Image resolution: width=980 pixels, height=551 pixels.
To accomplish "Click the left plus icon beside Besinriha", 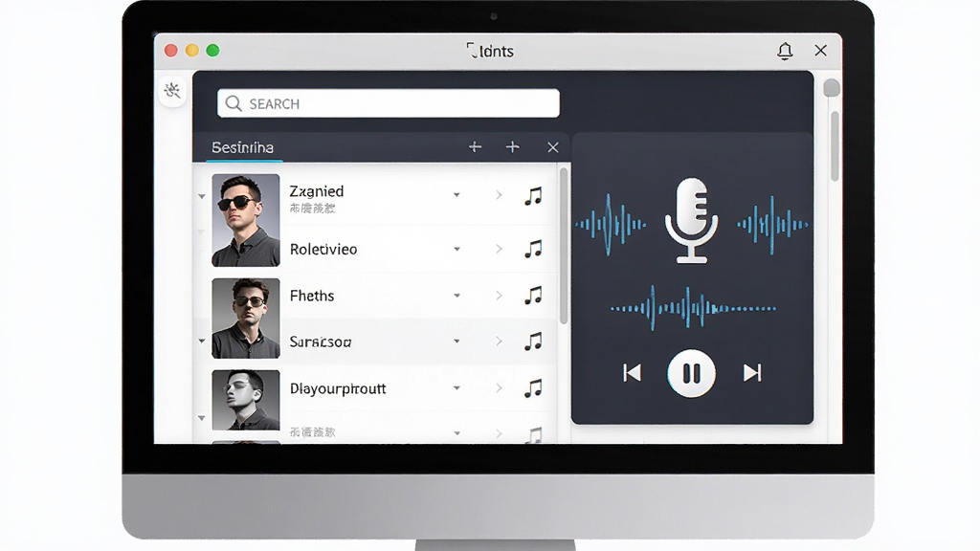I will pyautogui.click(x=475, y=146).
